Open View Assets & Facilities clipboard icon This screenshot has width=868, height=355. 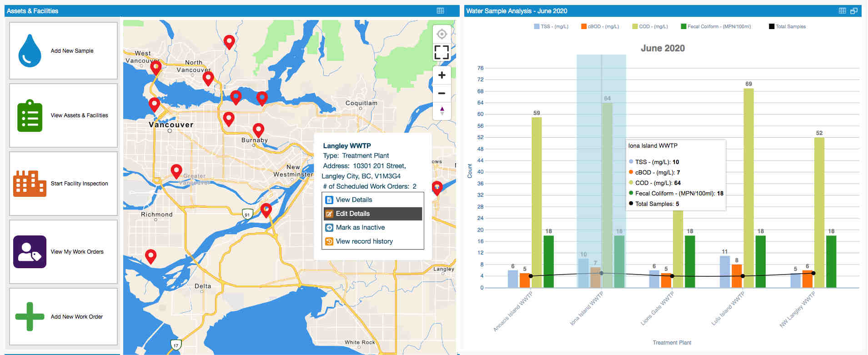point(30,115)
